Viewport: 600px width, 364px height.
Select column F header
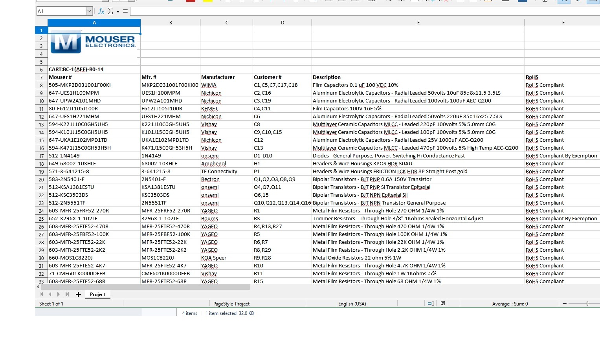(x=563, y=23)
